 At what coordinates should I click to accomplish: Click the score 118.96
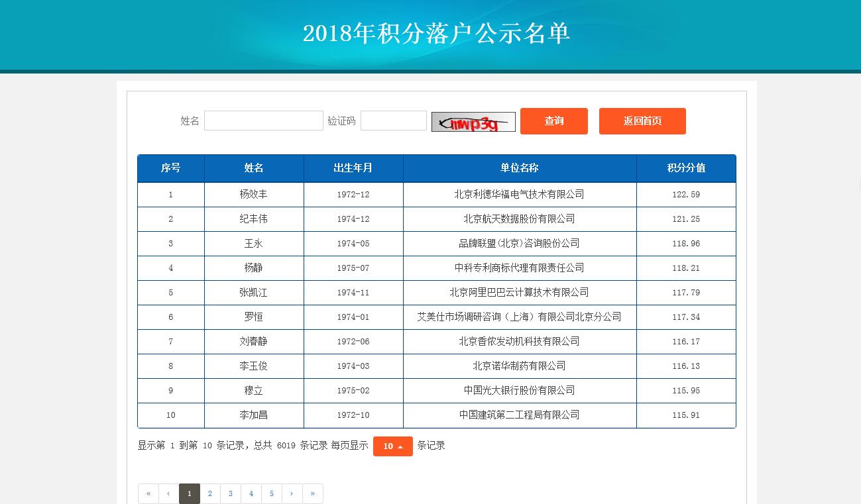click(x=686, y=244)
